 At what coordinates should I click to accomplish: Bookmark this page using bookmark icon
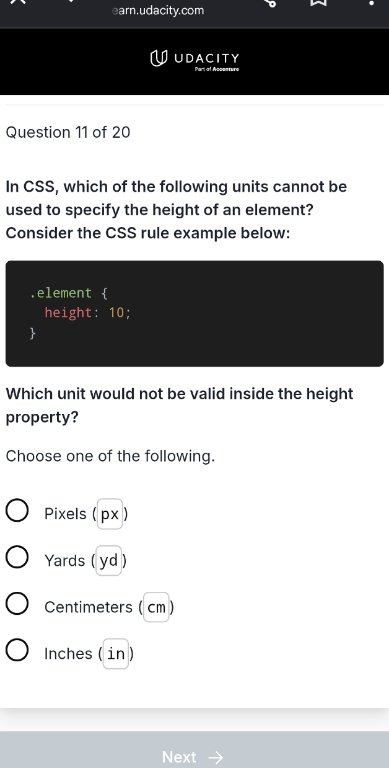pos(318,2)
